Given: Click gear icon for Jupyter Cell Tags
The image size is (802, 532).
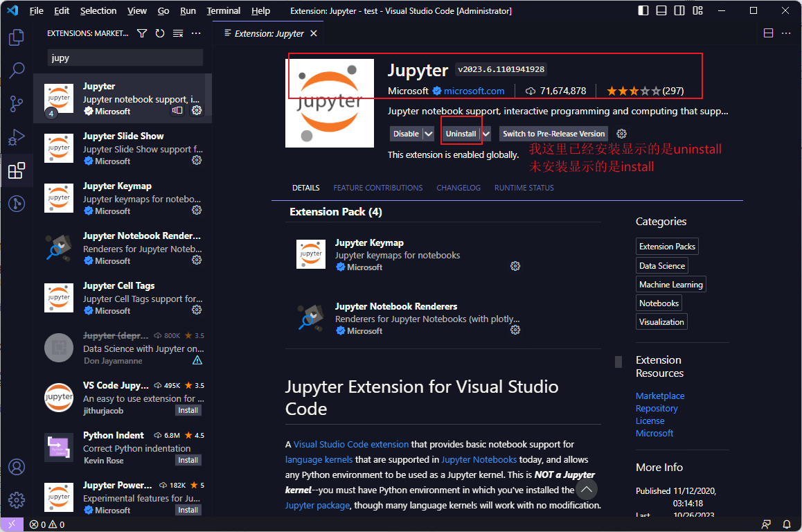Looking at the screenshot, I should point(197,310).
